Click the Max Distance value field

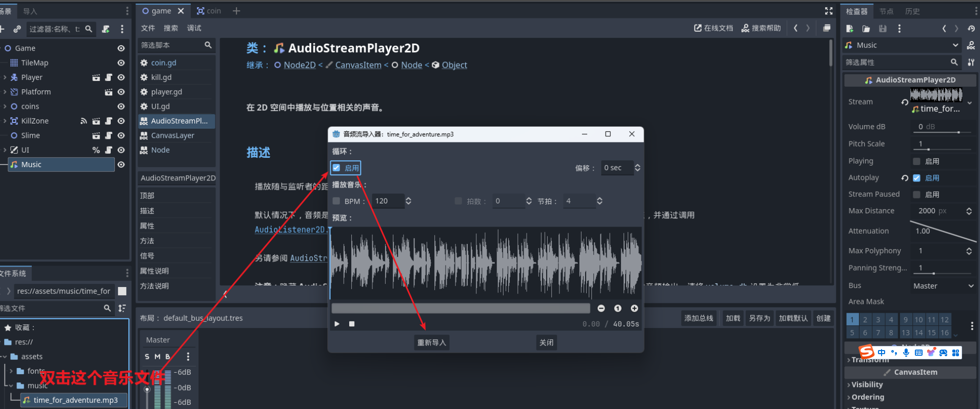(938, 211)
